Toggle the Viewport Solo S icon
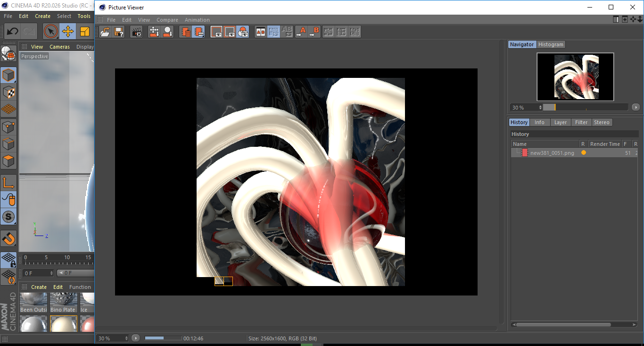Screen dimensions: 644x346 click(x=8, y=217)
